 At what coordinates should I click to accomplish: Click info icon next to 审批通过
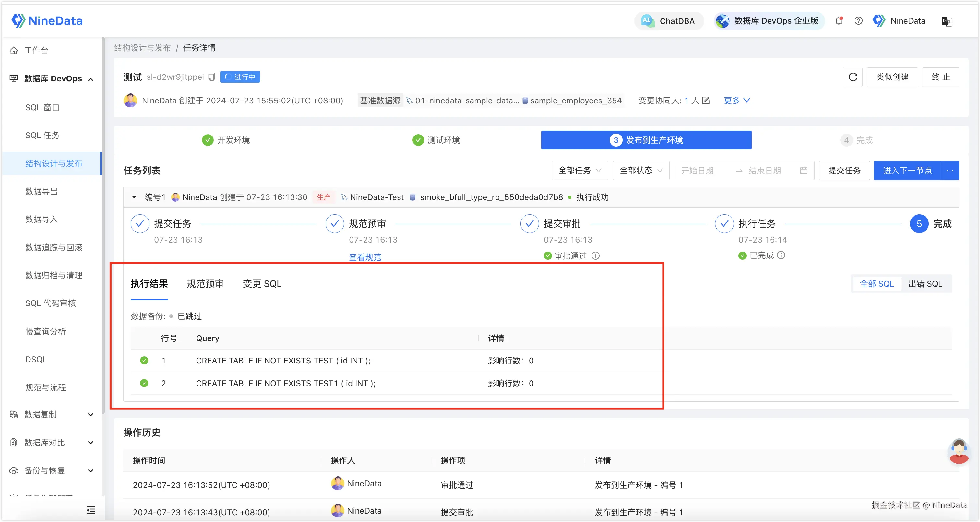[596, 256]
